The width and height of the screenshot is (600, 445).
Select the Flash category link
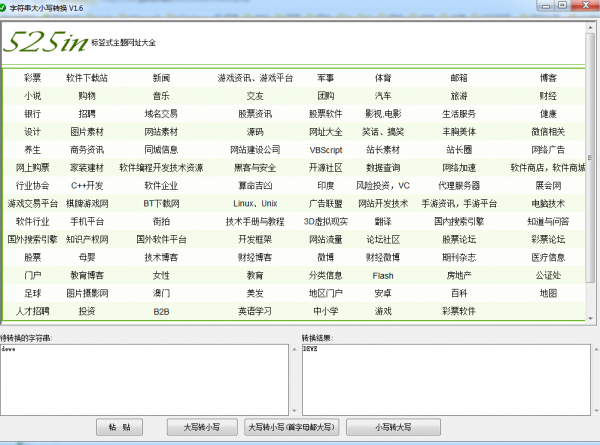(x=383, y=275)
